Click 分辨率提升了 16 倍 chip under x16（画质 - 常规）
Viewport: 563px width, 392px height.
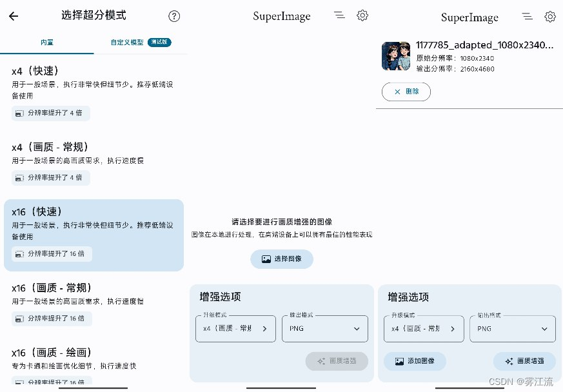52,318
